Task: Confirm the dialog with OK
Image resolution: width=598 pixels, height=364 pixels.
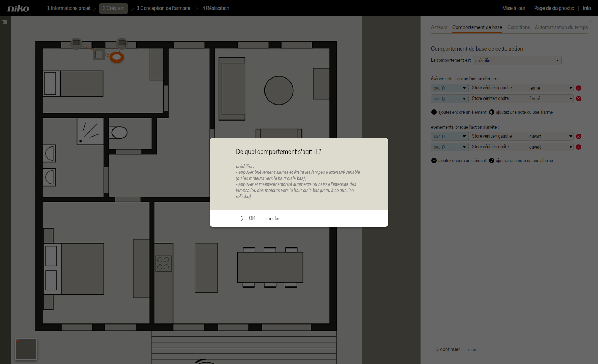Action: [252, 219]
